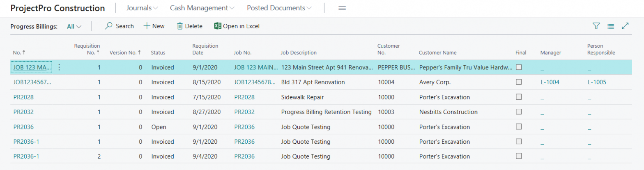Open Person Responsible link L-1005
The height and width of the screenshot is (170, 644).
coord(597,82)
